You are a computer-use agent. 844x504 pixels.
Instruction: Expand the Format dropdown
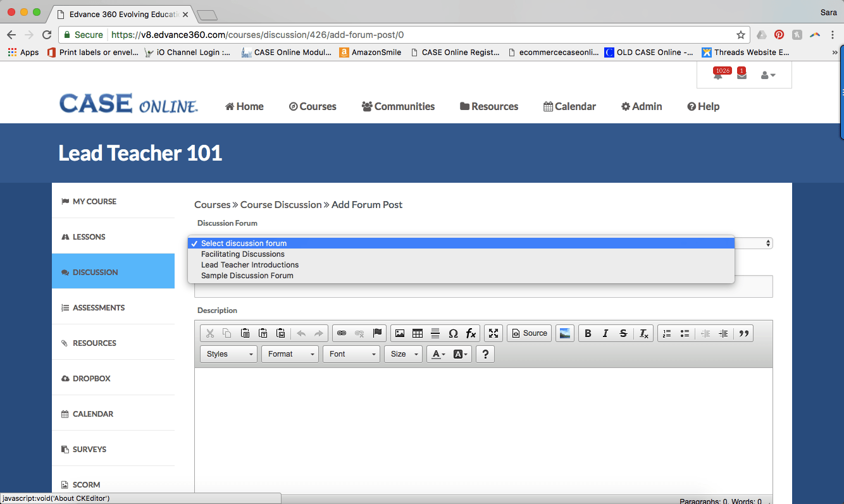tap(290, 354)
